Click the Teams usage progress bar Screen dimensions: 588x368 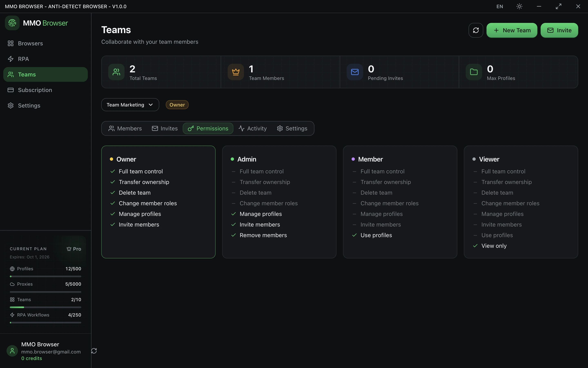pyautogui.click(x=46, y=307)
